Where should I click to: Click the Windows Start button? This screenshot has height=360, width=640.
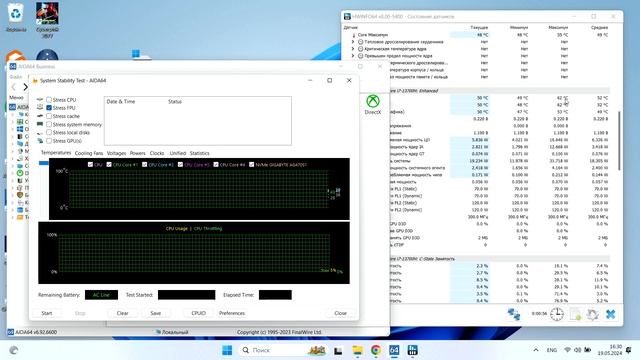click(x=227, y=350)
